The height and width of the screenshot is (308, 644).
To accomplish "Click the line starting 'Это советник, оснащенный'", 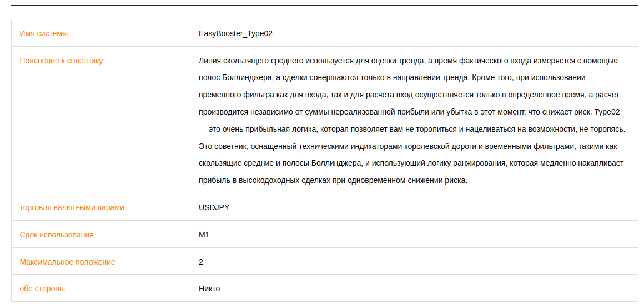I will pyautogui.click(x=408, y=146).
